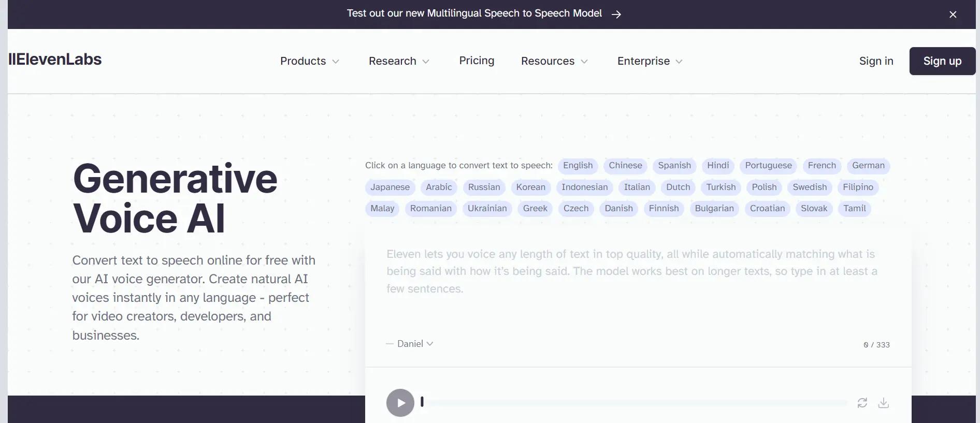
Task: Select Polish language chip
Action: tap(764, 187)
